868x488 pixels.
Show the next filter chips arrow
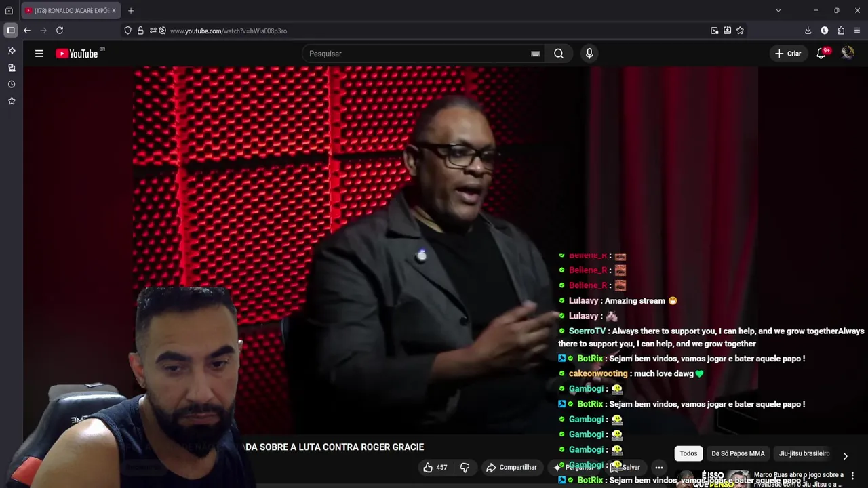(845, 456)
